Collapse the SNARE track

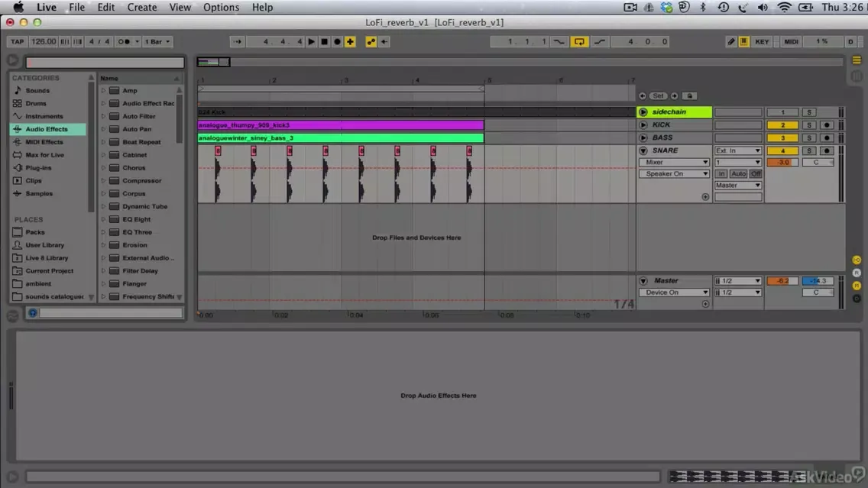coord(643,150)
